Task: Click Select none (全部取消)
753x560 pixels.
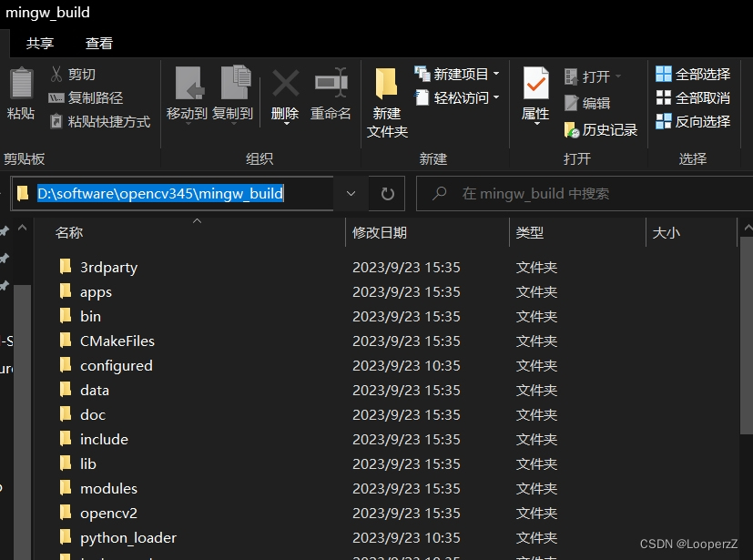Action: tap(693, 98)
